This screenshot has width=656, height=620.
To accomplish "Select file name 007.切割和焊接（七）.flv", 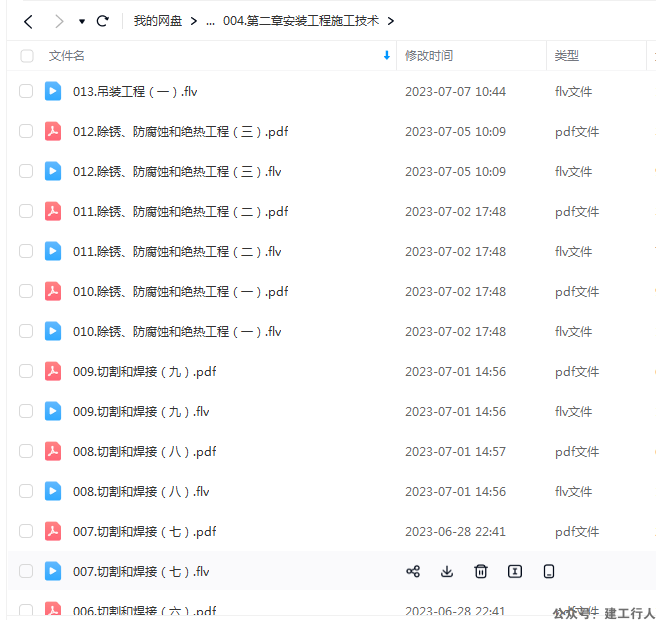I will tap(141, 571).
